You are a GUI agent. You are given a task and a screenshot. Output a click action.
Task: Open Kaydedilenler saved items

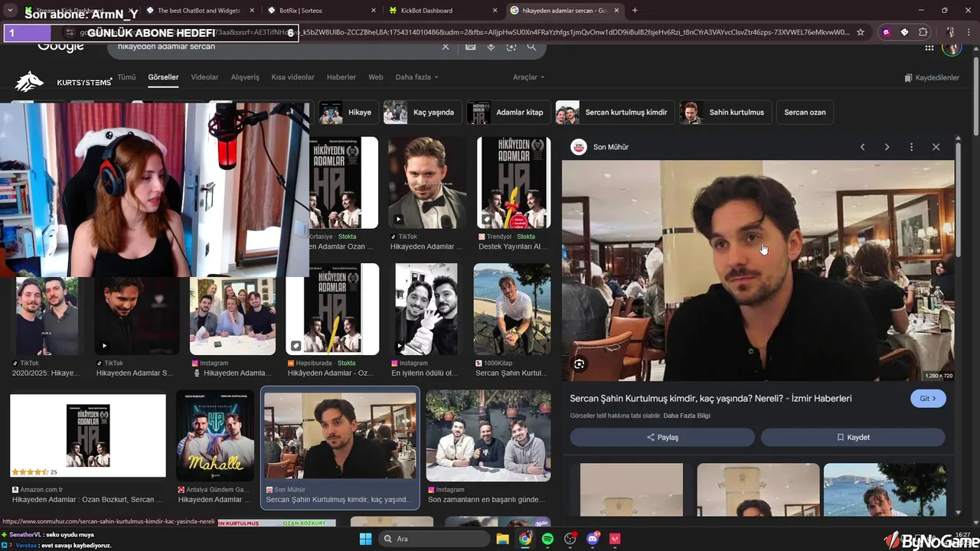(x=932, y=78)
